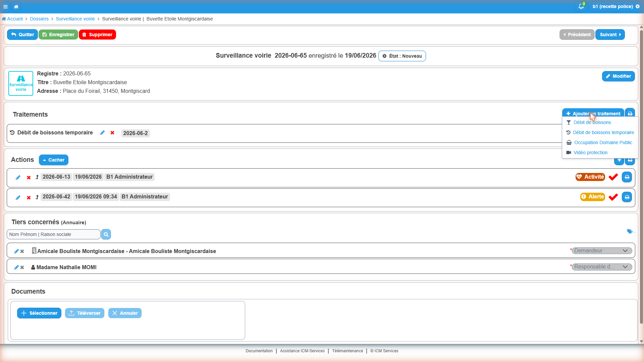Open the notifications bell
Screen dimensions: 644x362
[581, 6]
